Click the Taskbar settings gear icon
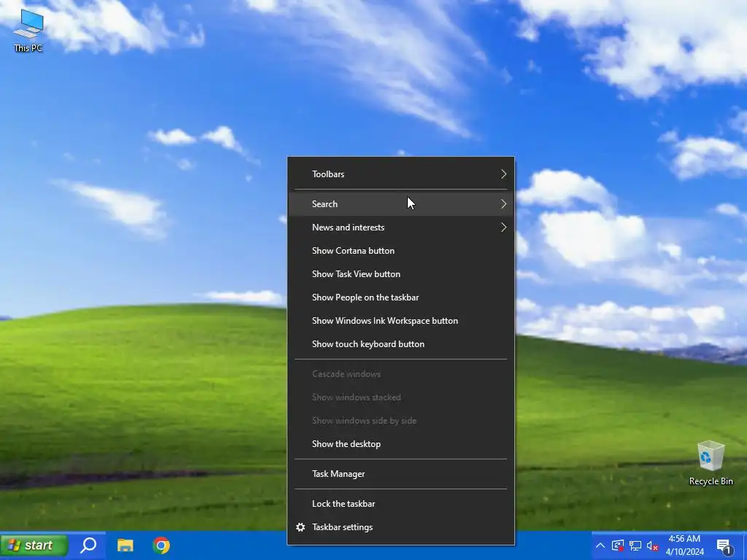Screen dimensions: 747x560 pyautogui.click(x=300, y=527)
